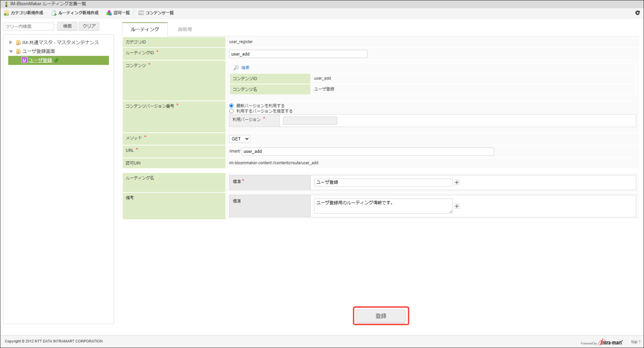The height and width of the screenshot is (348, 644).
Task: Click the top link in footer
Action: coord(635,342)
